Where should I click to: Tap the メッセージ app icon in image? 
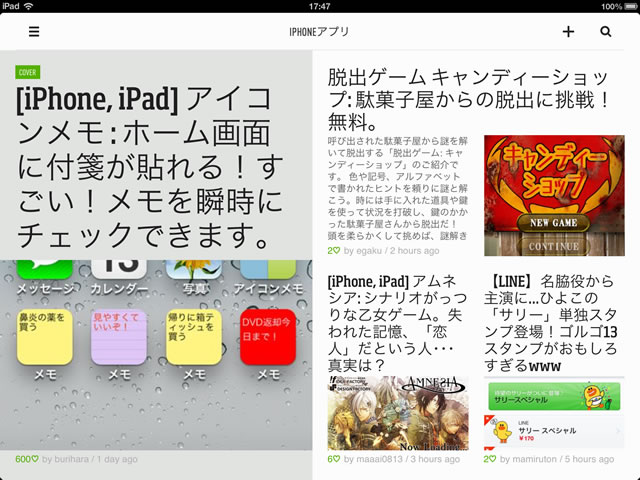45,269
